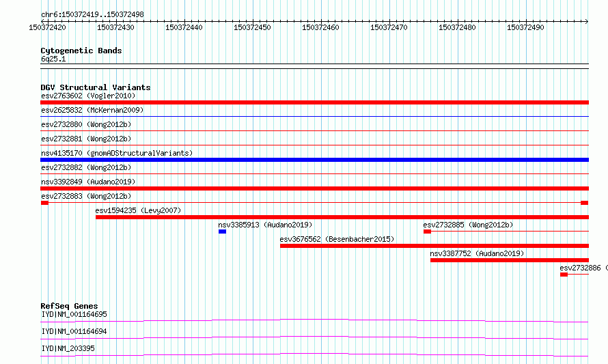Screen dimensions: 608x364
Task: Open variant esv2732881 (Wong2012b) label
Action: pyautogui.click(x=86, y=139)
